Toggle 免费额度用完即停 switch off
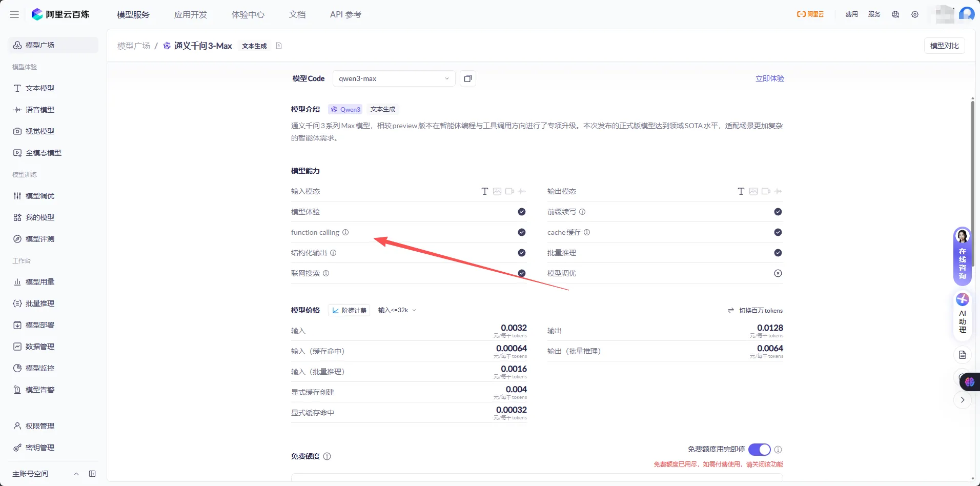The image size is (980, 486). tap(759, 450)
